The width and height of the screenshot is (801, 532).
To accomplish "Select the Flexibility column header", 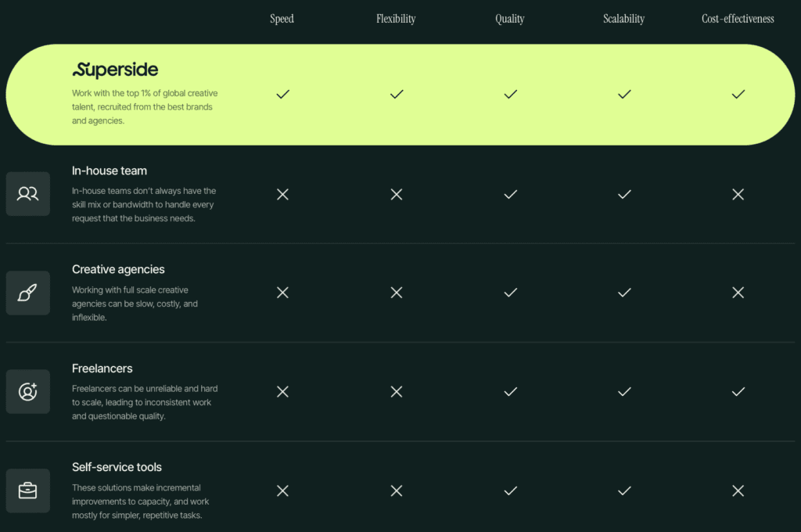I will point(396,19).
